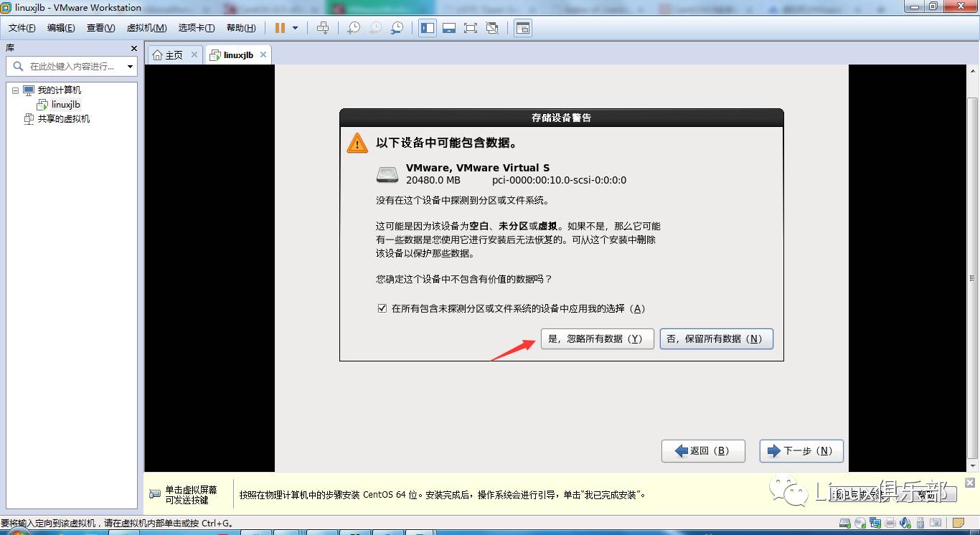Click the 返回(B) back button
This screenshot has width=980, height=535.
click(703, 451)
